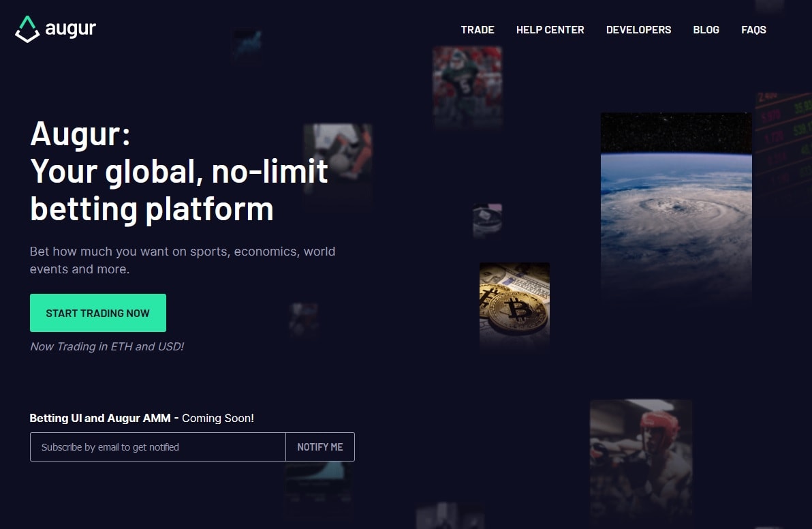Click 'Now Trading in ETH and USD!' text
The width and height of the screenshot is (812, 529).
pyautogui.click(x=107, y=346)
